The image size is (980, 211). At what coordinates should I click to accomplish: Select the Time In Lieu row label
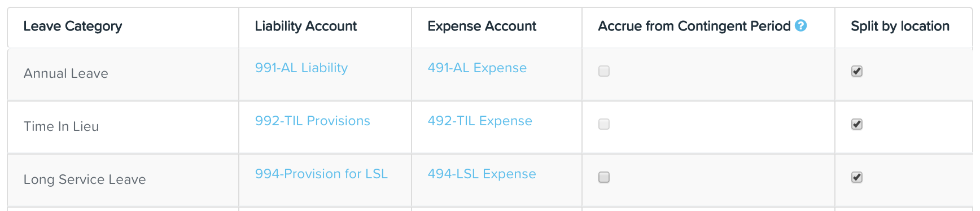coord(61,126)
